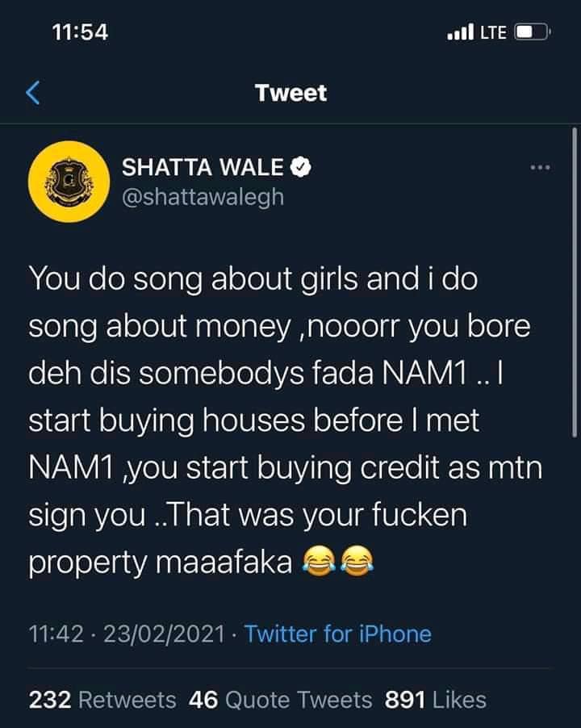This screenshot has width=581, height=728.
Task: Tap the first laughing emoji in the tweet
Action: click(x=319, y=562)
